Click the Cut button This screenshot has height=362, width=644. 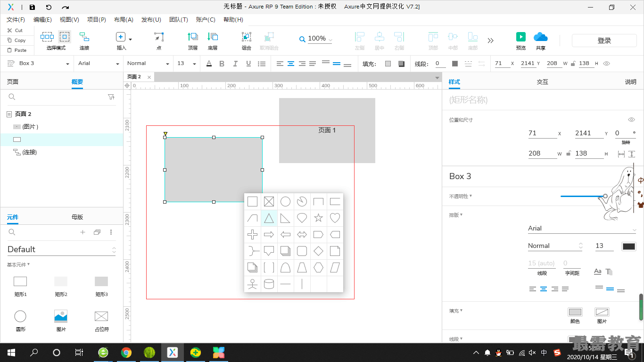15,30
